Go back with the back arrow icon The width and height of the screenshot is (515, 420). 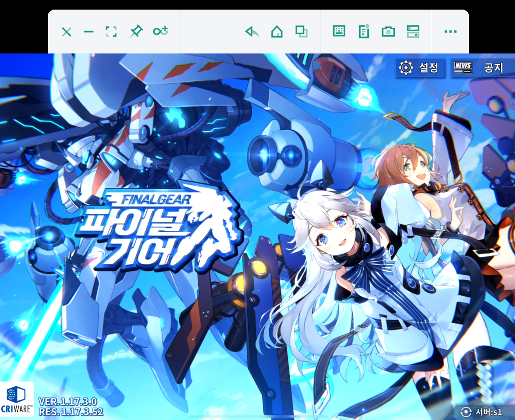coord(252,32)
